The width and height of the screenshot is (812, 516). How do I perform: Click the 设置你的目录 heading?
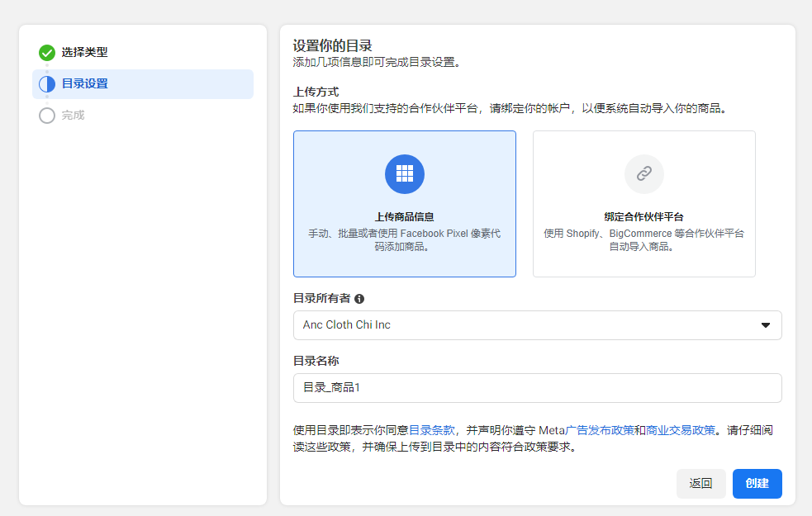point(332,45)
